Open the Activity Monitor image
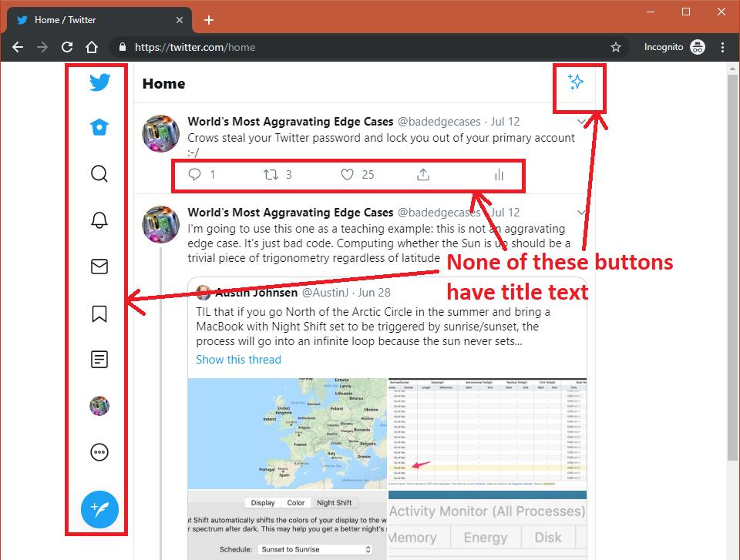Viewport: 740px width, 560px height. click(487, 525)
